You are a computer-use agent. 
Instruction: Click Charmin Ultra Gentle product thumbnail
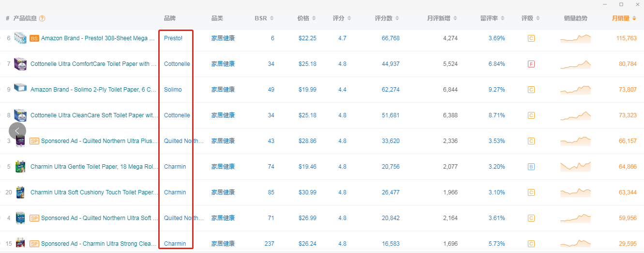[x=20, y=167]
